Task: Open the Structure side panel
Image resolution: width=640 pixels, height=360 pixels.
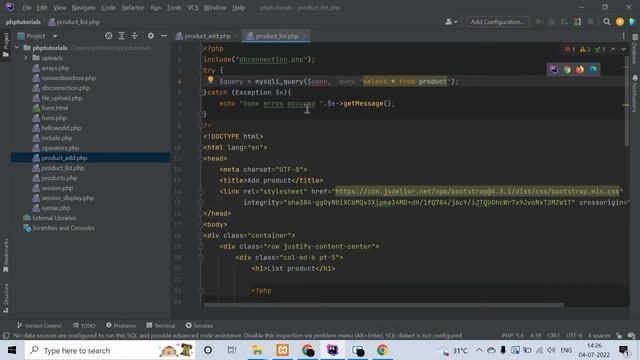Action: [5, 298]
